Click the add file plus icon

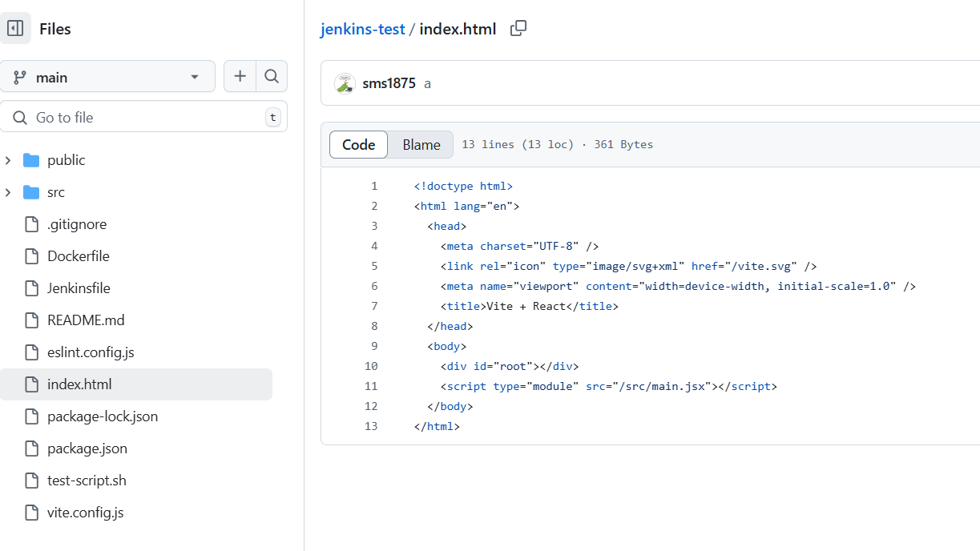[x=240, y=77]
